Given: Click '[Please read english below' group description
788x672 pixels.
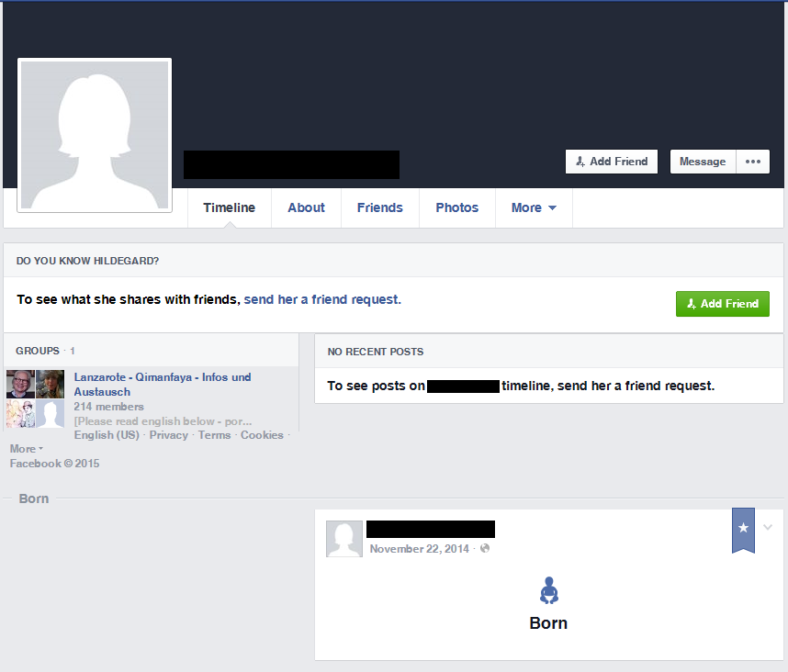Looking at the screenshot, I should coord(163,420).
